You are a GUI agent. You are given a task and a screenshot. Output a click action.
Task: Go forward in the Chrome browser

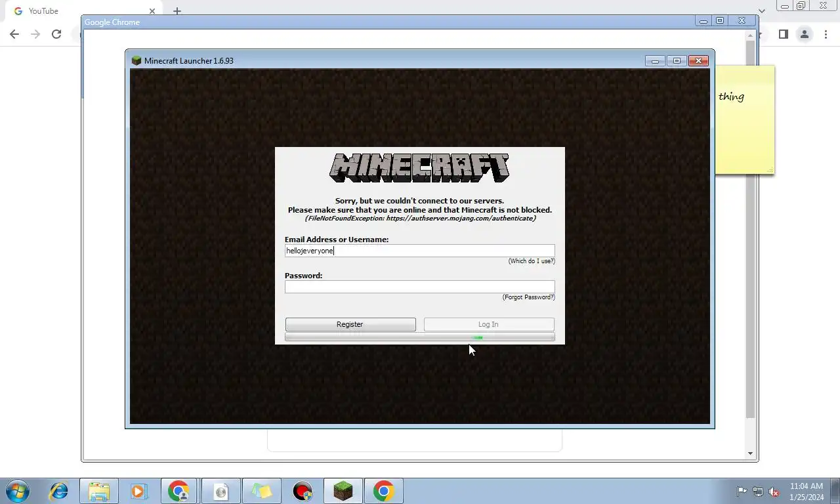[x=35, y=34]
